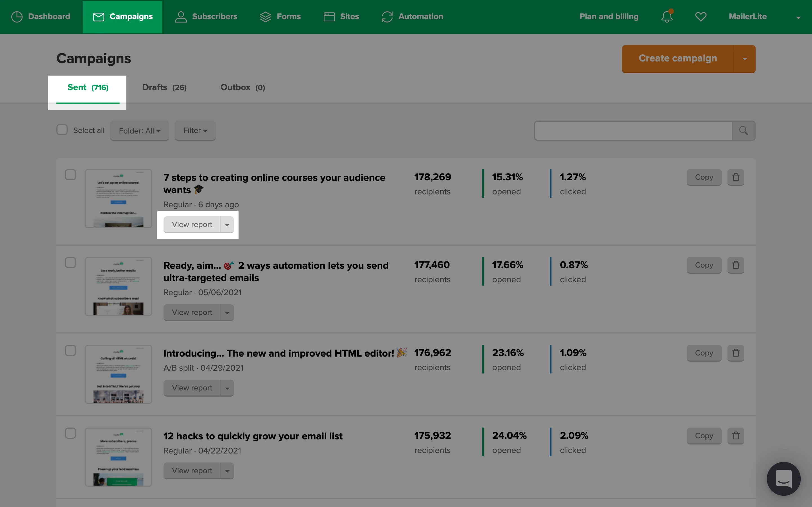This screenshot has width=812, height=507.
Task: Tick the checkbox for the '7 steps' campaign
Action: pos(70,175)
